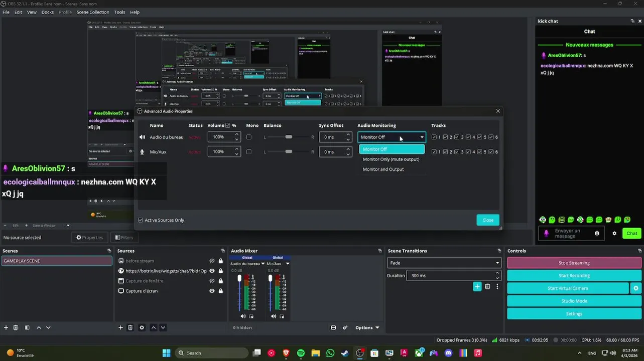Viewport: 644px width, 361px height.
Task: Expand Audio du bureau mixer menu arrow
Action: pos(263,264)
